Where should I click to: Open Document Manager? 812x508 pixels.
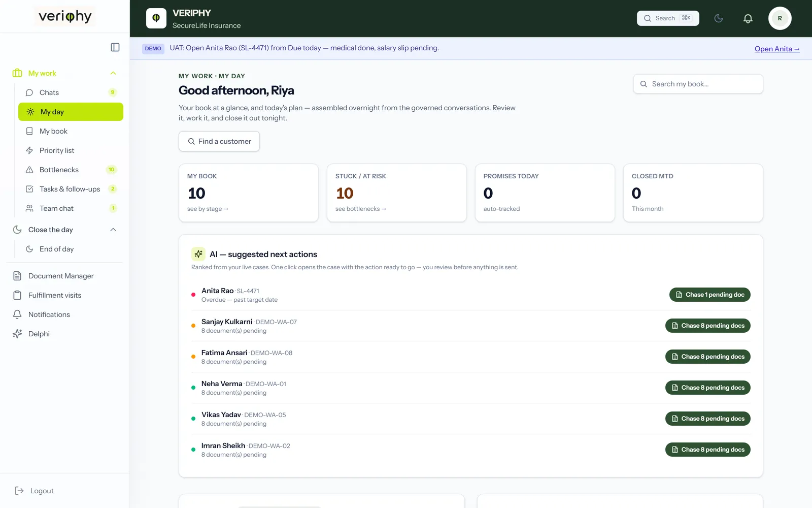[64, 276]
